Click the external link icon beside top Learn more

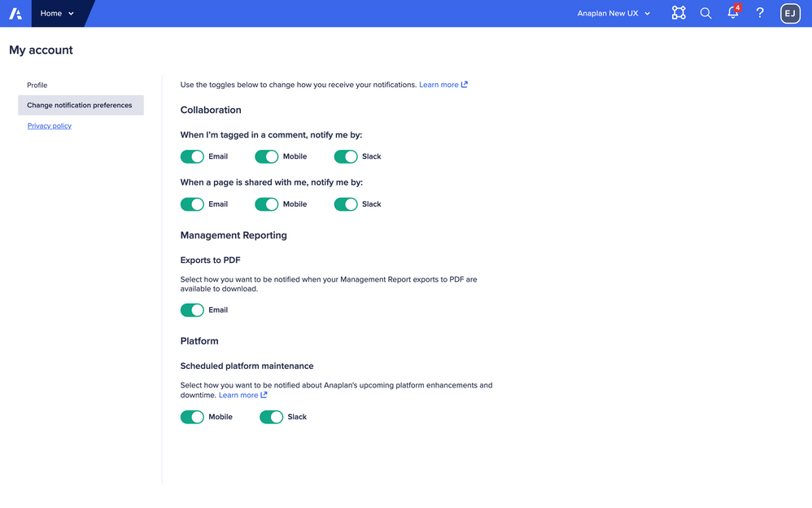pos(465,85)
